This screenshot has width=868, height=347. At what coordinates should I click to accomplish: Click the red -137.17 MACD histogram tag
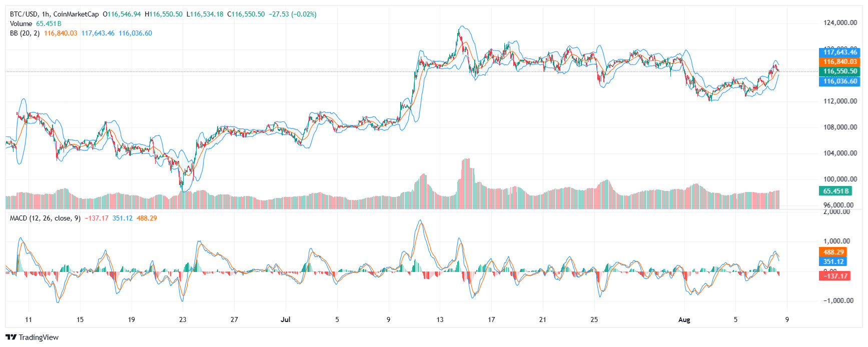click(835, 276)
